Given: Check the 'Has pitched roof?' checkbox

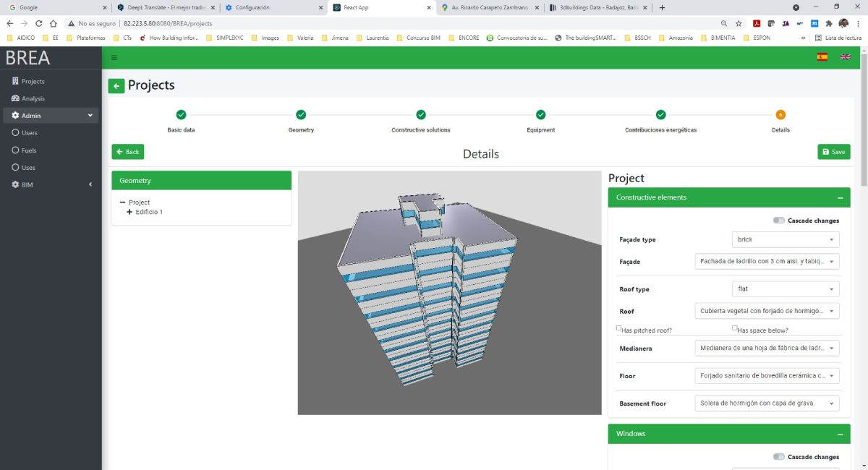Looking at the screenshot, I should tap(619, 328).
